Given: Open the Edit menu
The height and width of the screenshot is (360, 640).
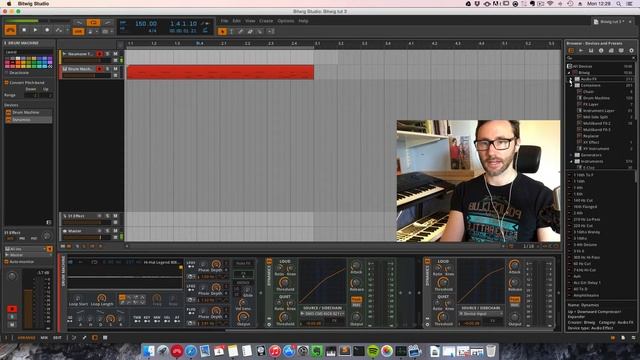Looking at the screenshot, I should tap(237, 21).
